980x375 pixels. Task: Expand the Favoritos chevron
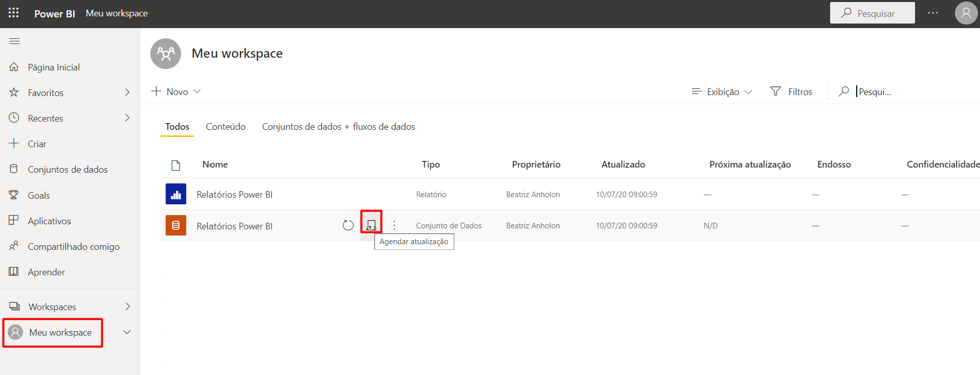127,92
